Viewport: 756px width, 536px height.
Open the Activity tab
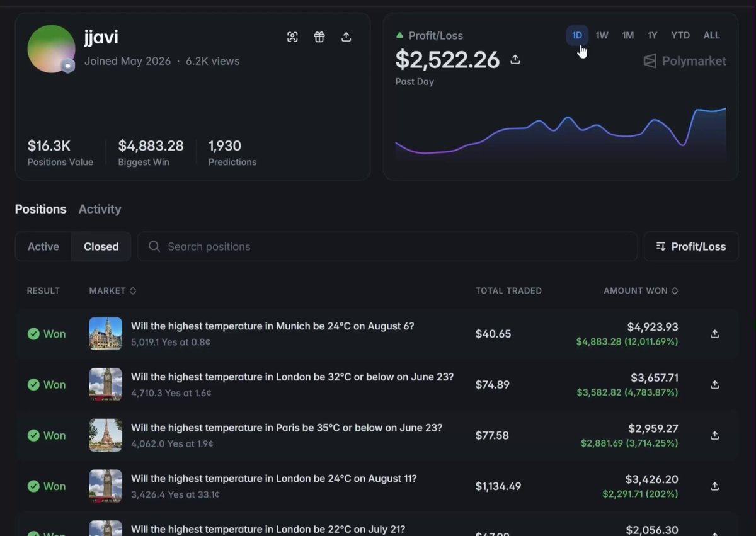click(100, 209)
